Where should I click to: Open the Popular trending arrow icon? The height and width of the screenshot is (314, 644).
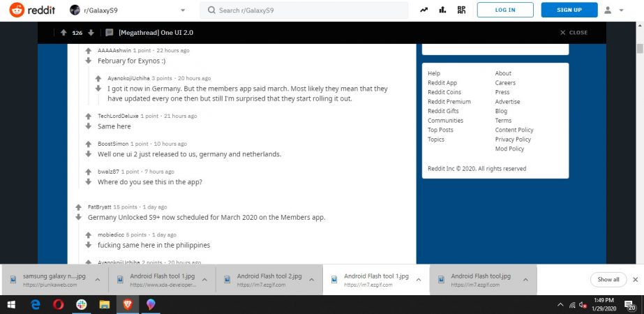click(x=424, y=10)
